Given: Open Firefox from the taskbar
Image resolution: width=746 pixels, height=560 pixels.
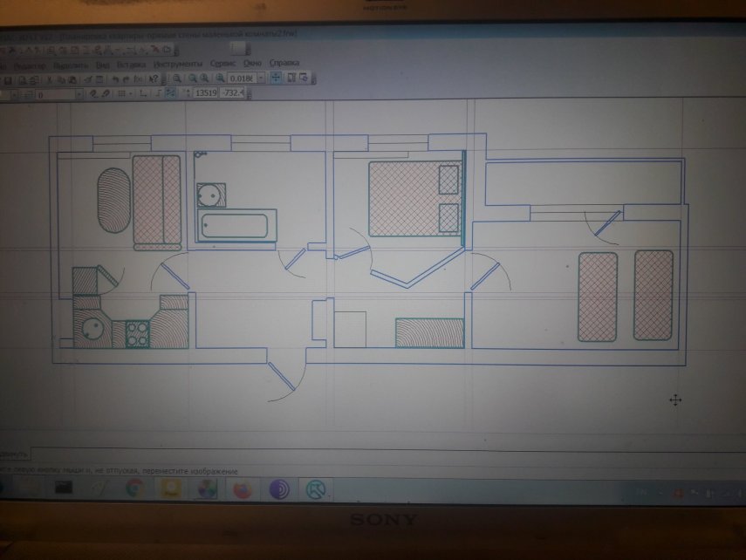Looking at the screenshot, I should pos(242,489).
